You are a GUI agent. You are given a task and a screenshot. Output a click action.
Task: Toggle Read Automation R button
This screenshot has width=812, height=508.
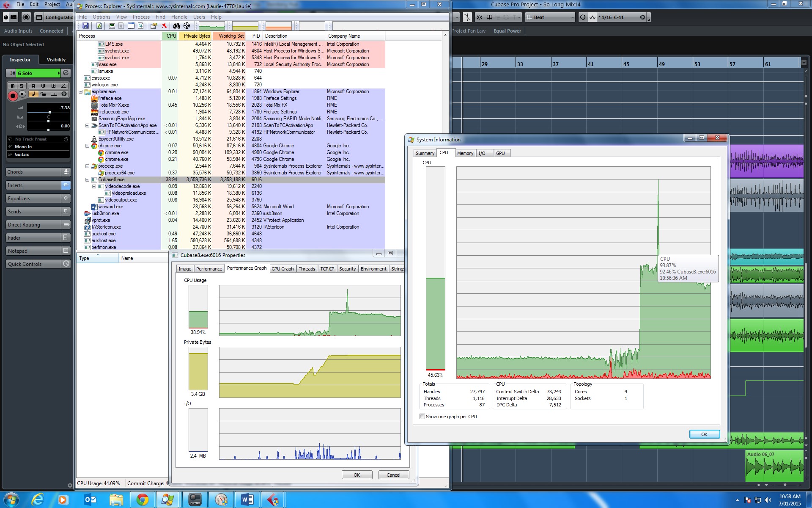pyautogui.click(x=33, y=86)
